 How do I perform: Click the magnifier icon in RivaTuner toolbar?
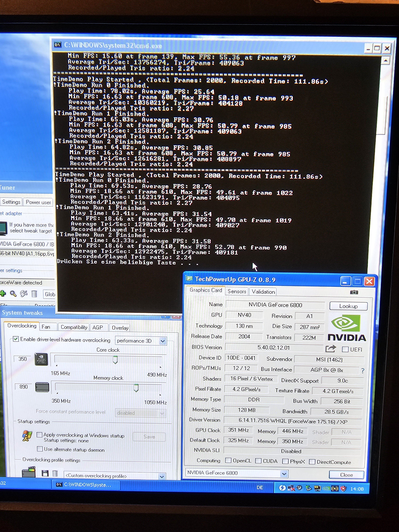(x=13, y=294)
